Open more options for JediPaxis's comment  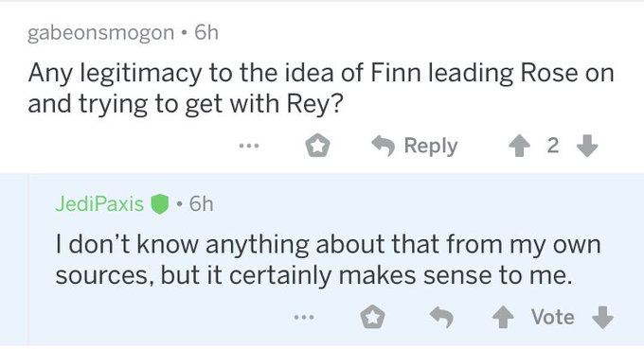click(x=304, y=317)
